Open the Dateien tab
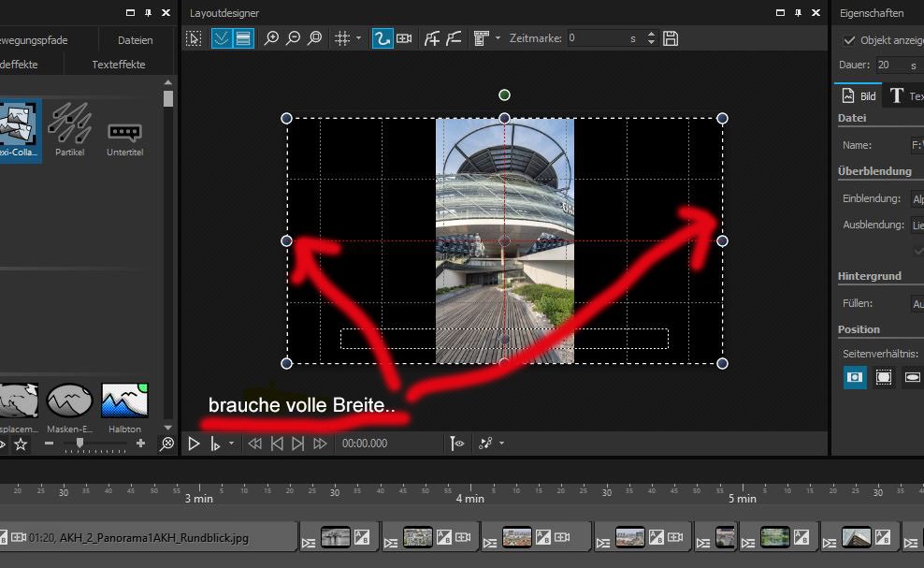Viewport: 924px width, 568px height. click(x=135, y=40)
